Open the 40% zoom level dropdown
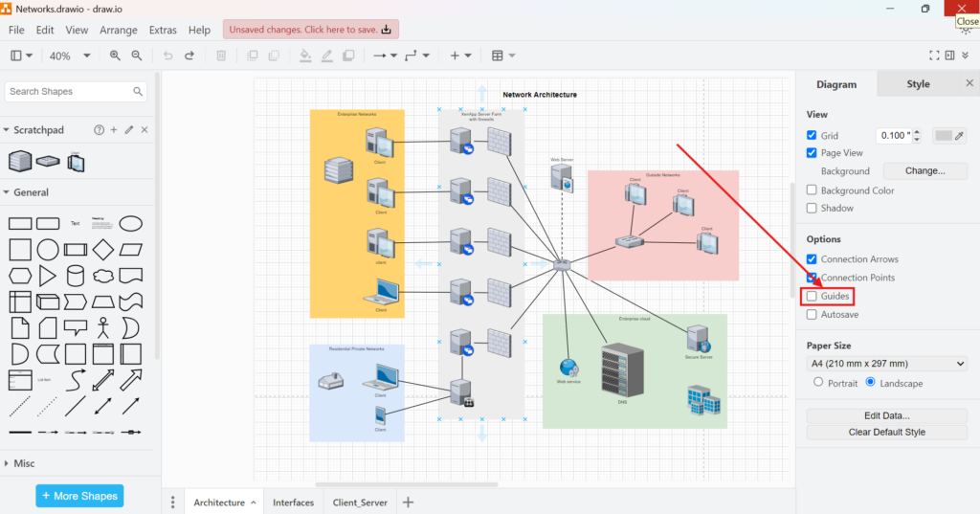Screen dimensions: 980x514 point(70,56)
